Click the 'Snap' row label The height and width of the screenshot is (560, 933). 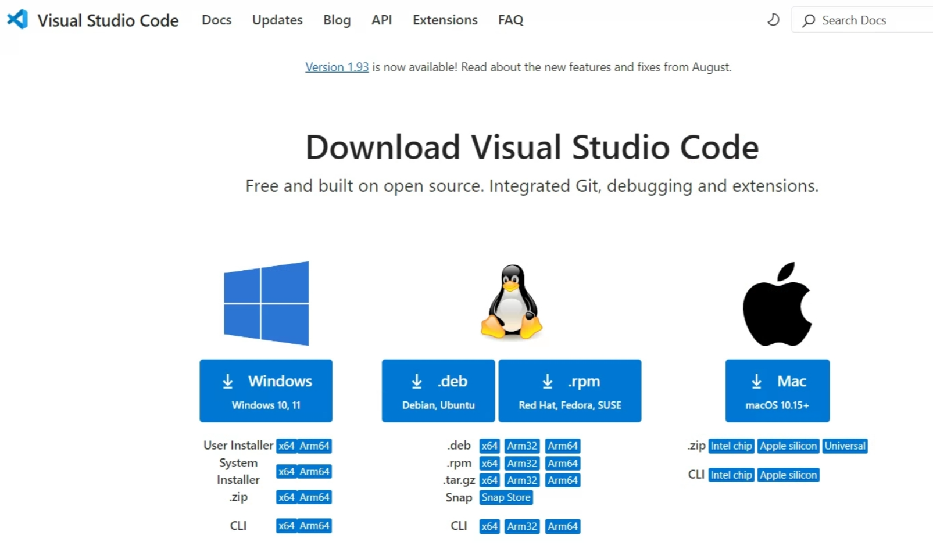click(x=459, y=498)
